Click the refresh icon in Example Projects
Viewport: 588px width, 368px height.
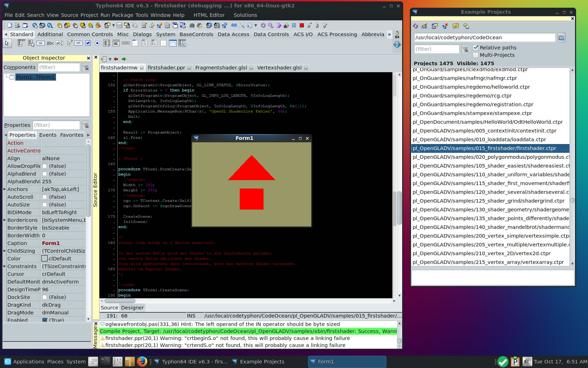tap(415, 26)
